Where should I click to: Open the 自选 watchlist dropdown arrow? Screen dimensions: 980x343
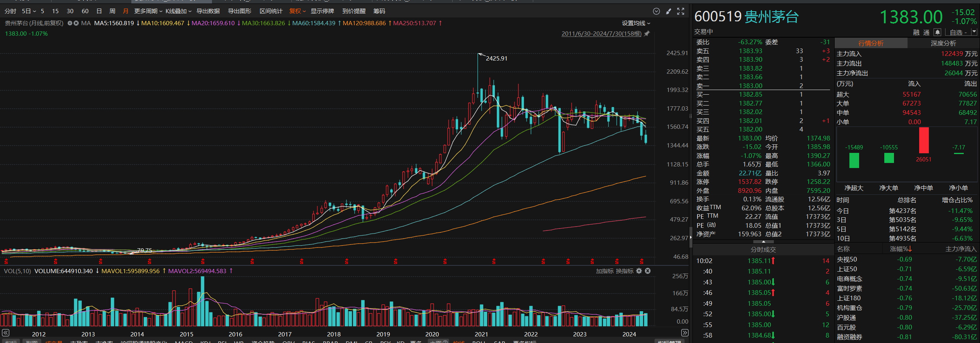click(974, 32)
